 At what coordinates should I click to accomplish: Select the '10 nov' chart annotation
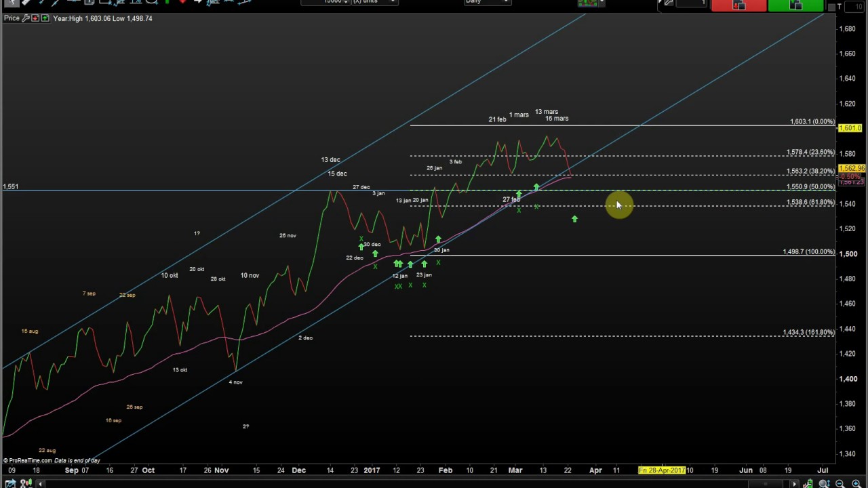(x=250, y=276)
